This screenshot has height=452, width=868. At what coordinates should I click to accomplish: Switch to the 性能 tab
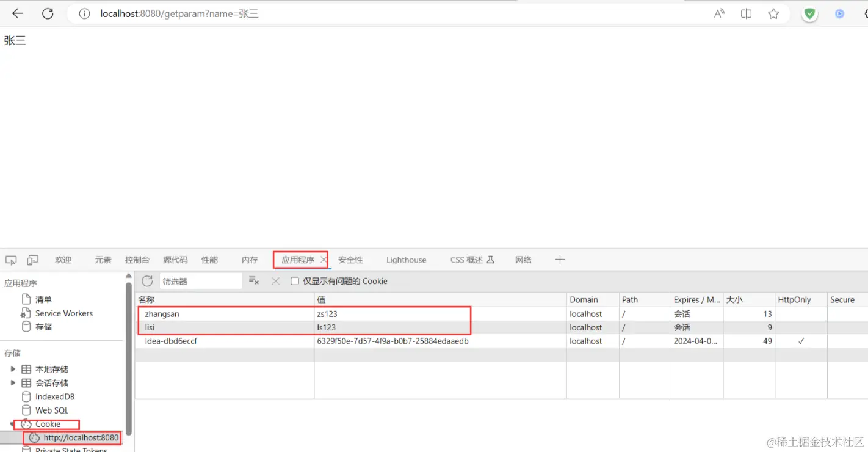(x=209, y=260)
